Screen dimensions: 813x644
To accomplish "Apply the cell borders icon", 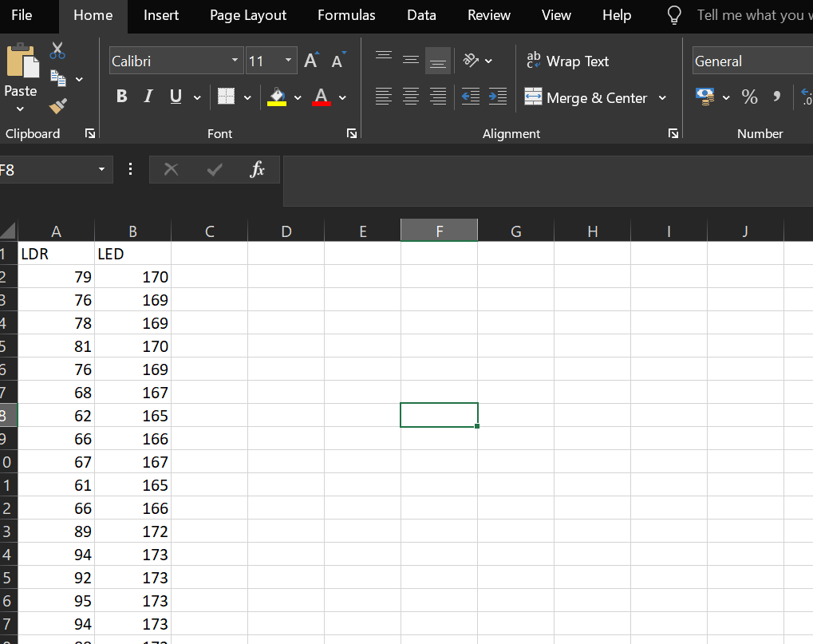I will (x=226, y=97).
